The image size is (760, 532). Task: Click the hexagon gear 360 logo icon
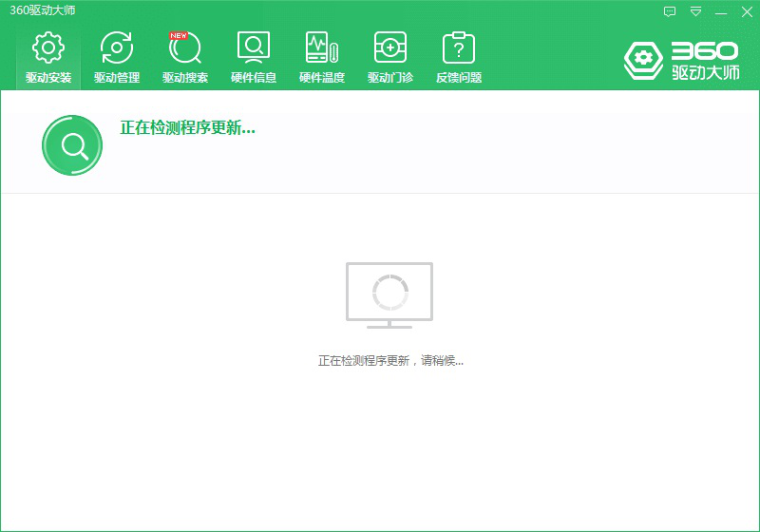(x=643, y=60)
